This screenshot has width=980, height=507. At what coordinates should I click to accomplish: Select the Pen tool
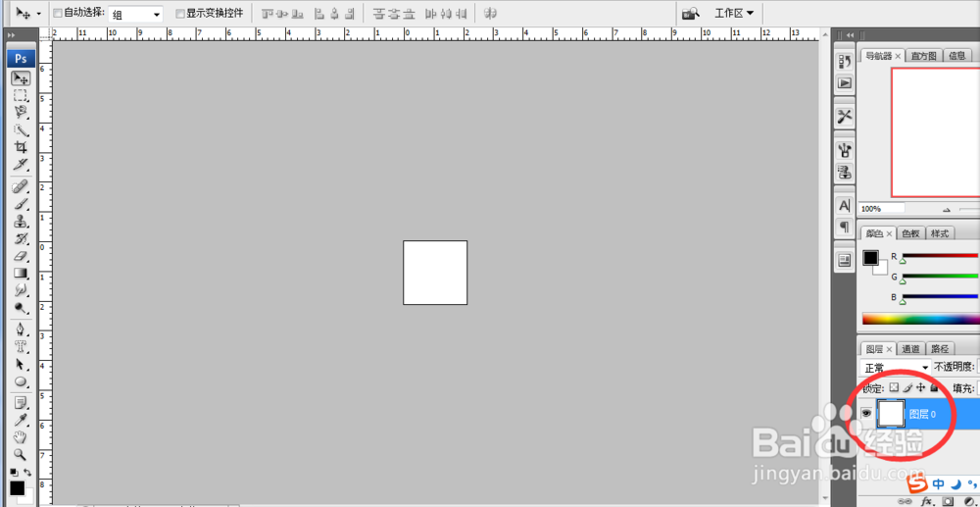point(21,329)
